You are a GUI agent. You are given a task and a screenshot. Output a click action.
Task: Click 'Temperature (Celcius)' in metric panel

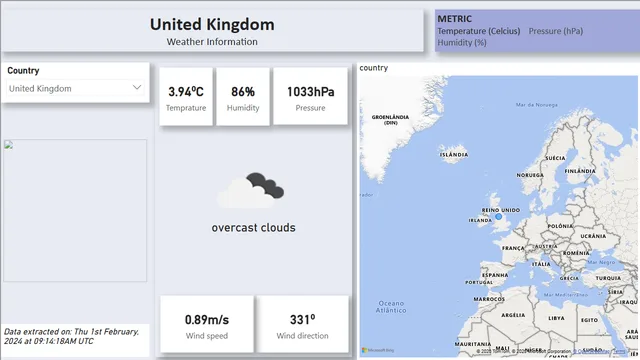pos(479,31)
